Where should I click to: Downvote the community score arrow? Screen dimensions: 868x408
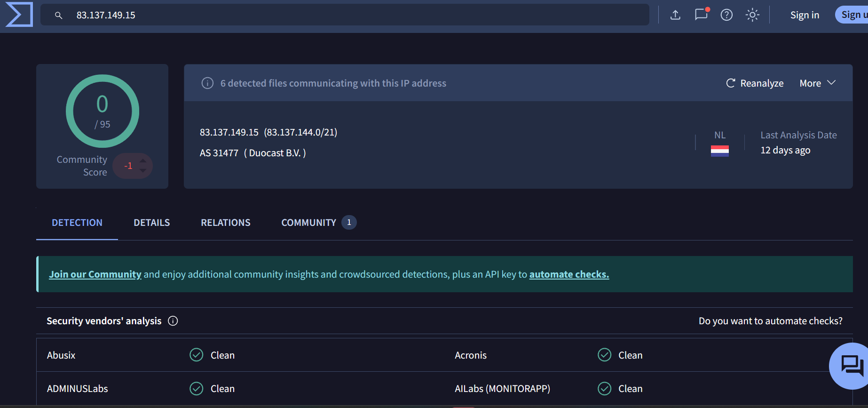click(x=143, y=171)
